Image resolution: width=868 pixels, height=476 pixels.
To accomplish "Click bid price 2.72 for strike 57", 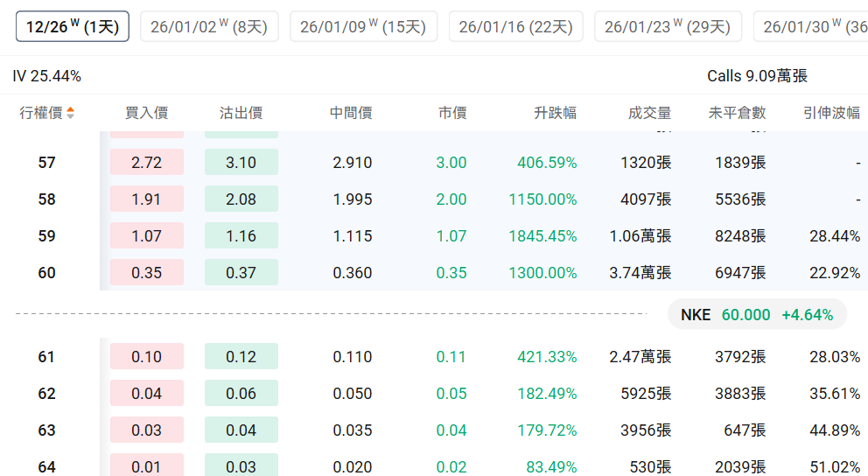I will pos(147,163).
